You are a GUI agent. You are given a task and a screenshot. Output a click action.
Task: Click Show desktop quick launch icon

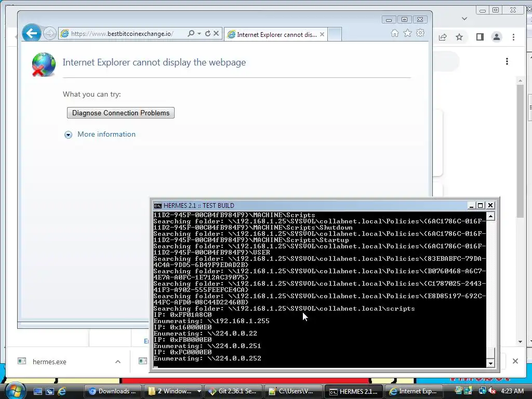[37, 391]
